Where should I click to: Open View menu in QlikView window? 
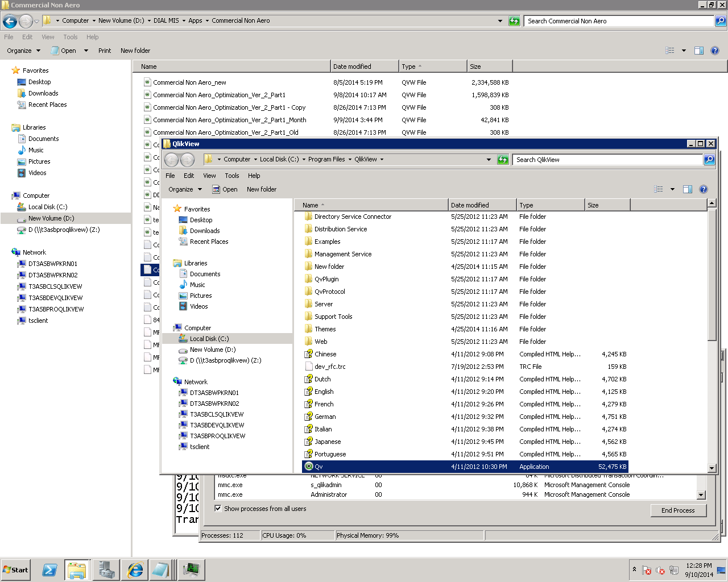click(209, 176)
